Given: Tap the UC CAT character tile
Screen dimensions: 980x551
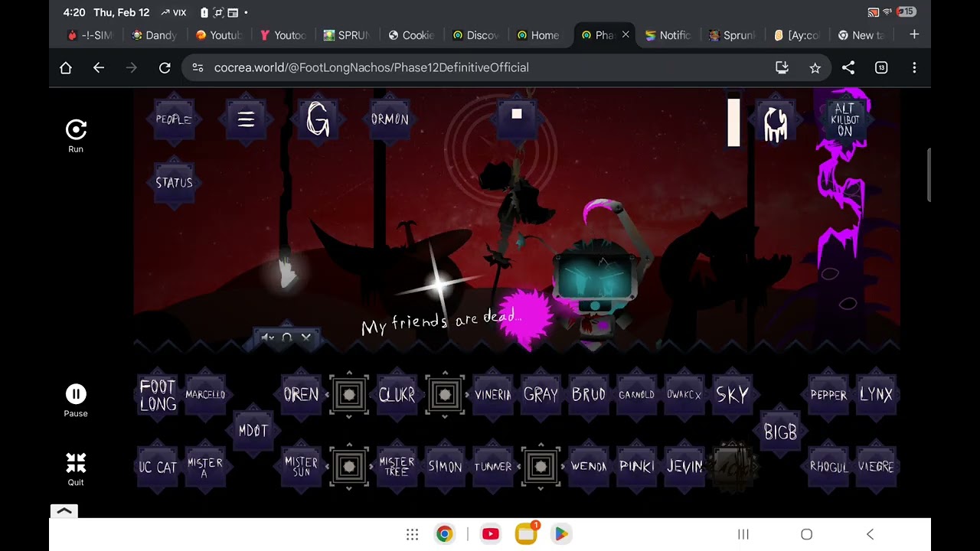Looking at the screenshot, I should [158, 467].
